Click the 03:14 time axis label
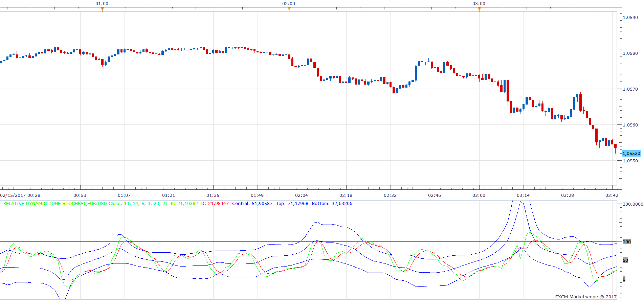The height and width of the screenshot is (300, 644). (523, 195)
